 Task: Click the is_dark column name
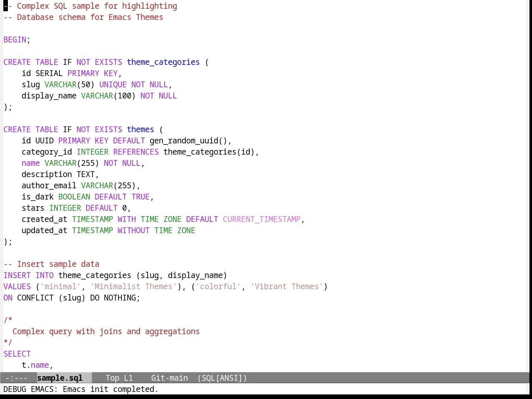[38, 197]
